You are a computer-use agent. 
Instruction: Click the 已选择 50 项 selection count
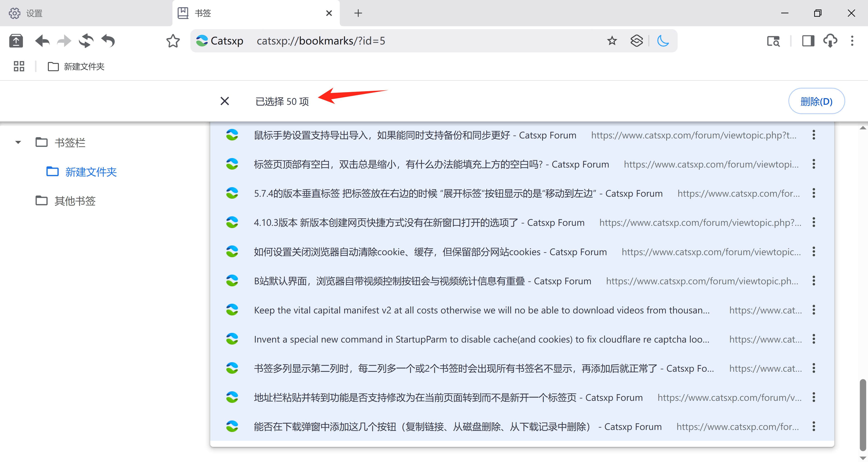[282, 101]
